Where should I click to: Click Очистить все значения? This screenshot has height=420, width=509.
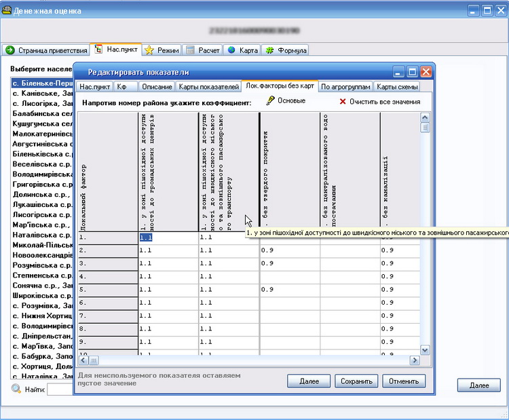point(380,102)
